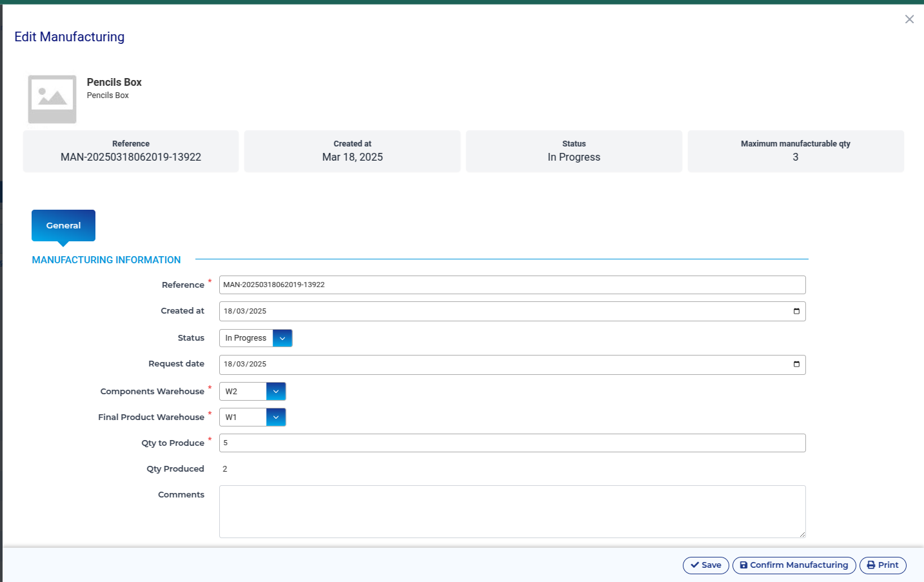The width and height of the screenshot is (924, 582).
Task: Click the Request date field
Action: click(513, 365)
